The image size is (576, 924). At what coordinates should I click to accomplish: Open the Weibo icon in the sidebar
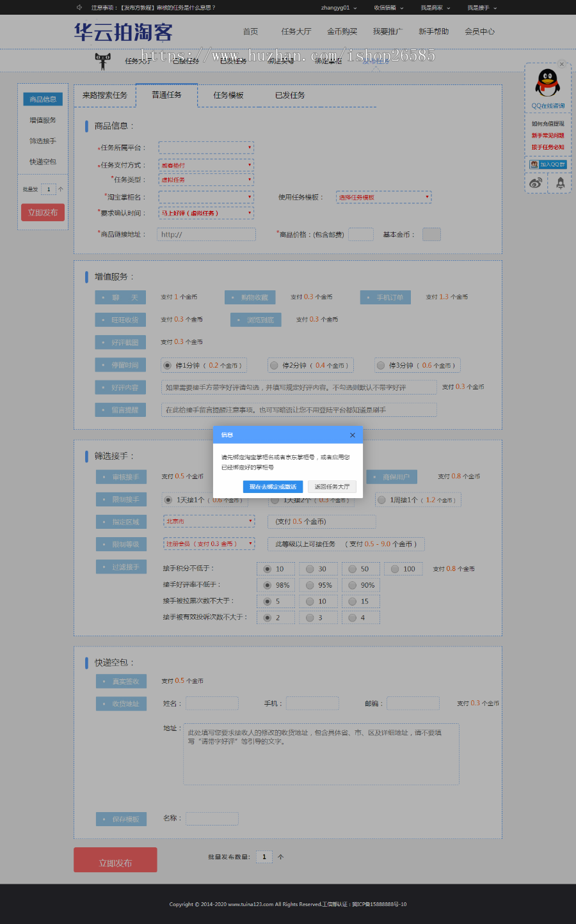[x=536, y=183]
